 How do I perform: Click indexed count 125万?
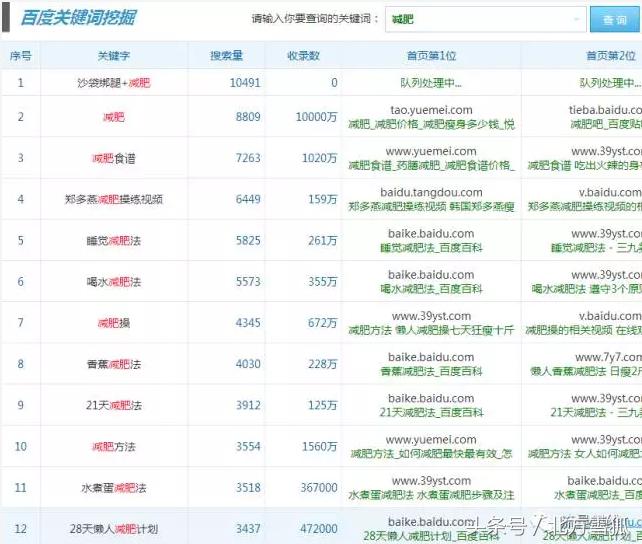click(x=323, y=405)
